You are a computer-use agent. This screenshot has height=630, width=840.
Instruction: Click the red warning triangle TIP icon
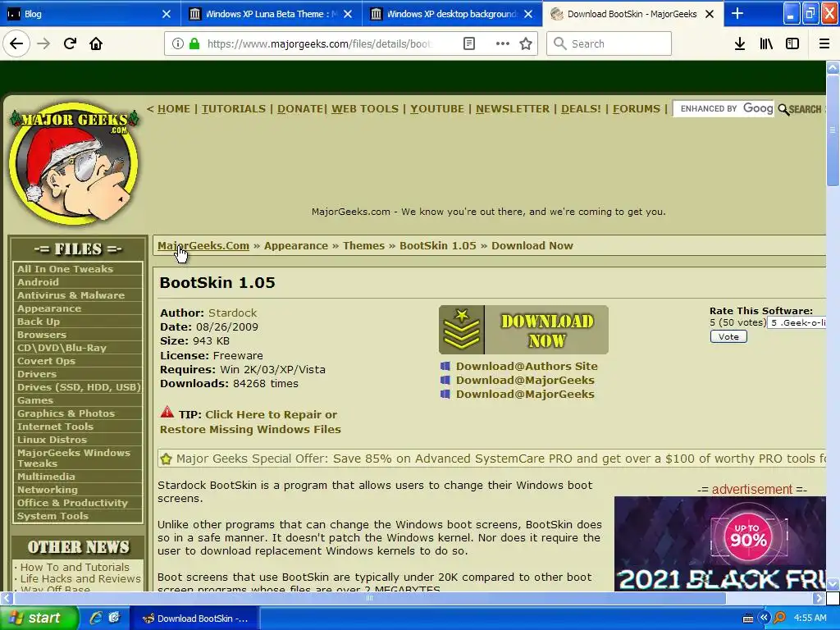167,412
